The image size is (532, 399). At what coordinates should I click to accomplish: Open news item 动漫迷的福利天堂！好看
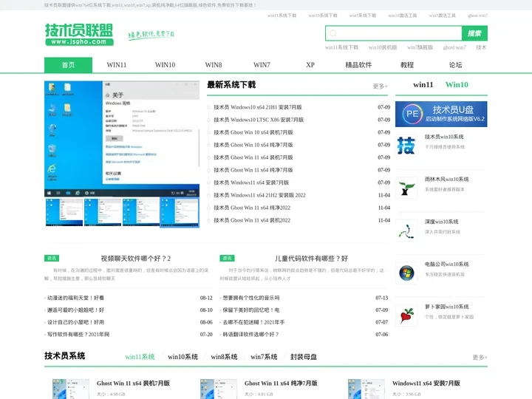pyautogui.click(x=75, y=298)
